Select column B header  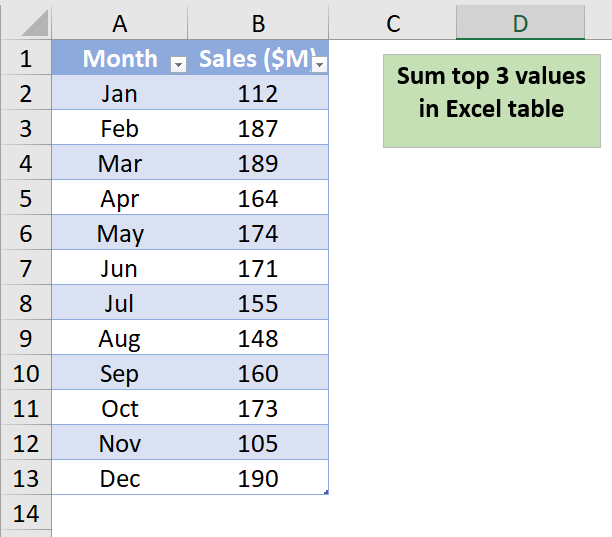click(x=258, y=23)
